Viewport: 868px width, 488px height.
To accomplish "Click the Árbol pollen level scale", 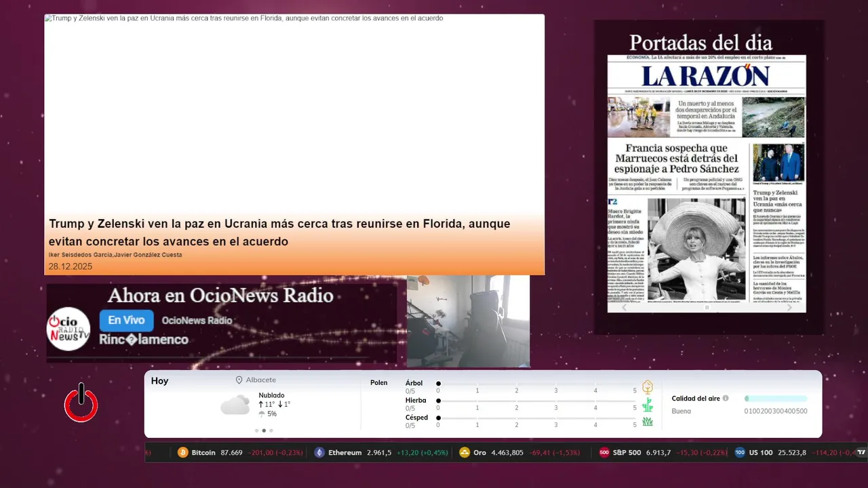I will click(x=537, y=387).
